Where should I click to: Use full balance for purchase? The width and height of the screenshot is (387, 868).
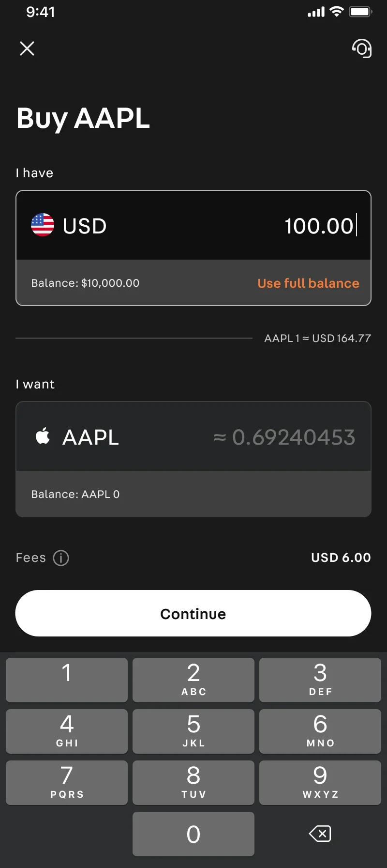(x=309, y=283)
